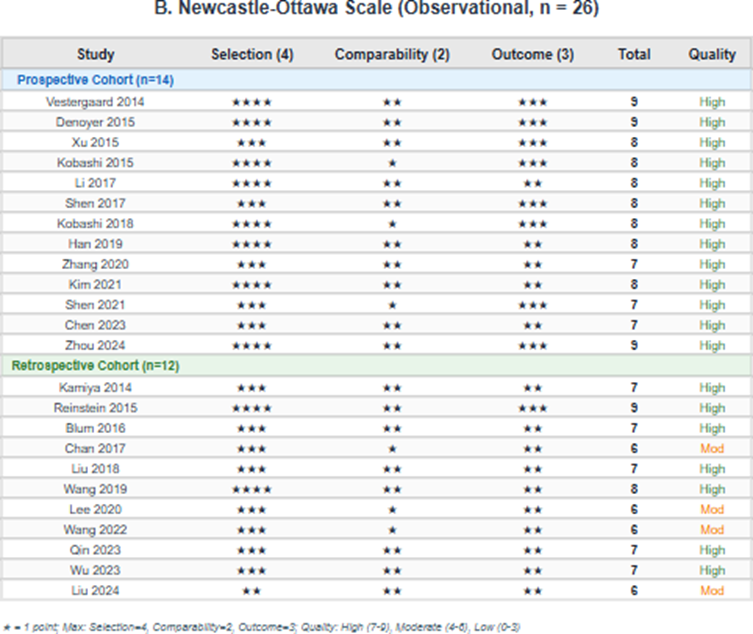Click the Comparability (2) column header

pos(392,54)
